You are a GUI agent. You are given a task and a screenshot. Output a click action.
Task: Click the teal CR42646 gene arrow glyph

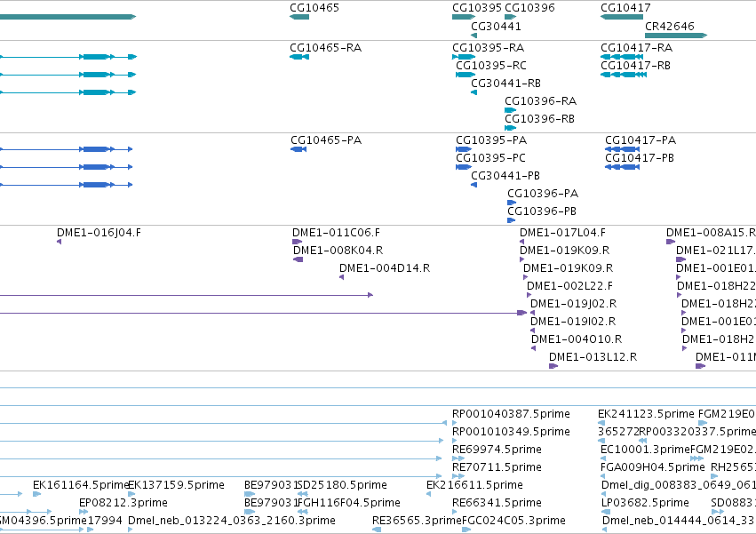[676, 36]
